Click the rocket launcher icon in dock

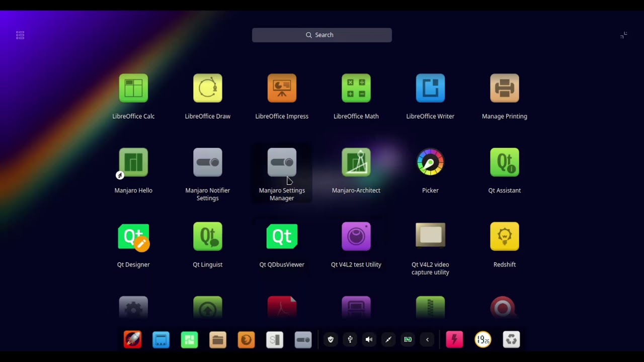[133, 339]
